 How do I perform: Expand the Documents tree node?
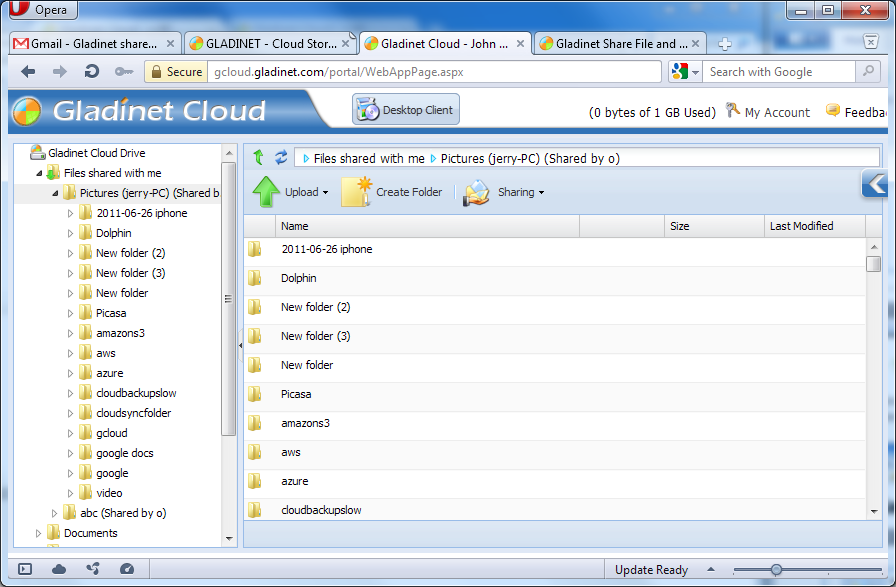tap(38, 533)
